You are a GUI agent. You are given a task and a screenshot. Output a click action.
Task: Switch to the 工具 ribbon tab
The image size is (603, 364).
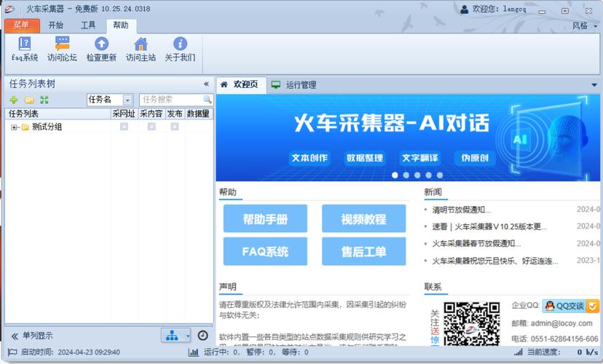88,25
